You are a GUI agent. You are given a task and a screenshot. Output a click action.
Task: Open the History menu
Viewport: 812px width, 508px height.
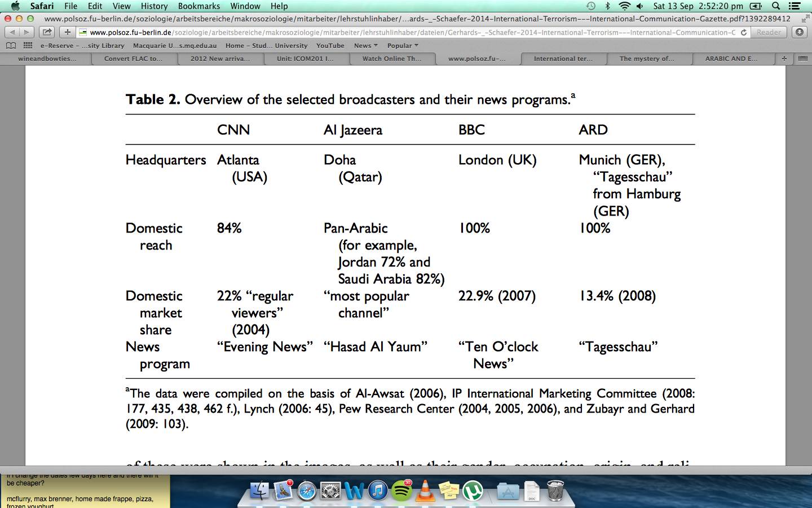click(155, 6)
